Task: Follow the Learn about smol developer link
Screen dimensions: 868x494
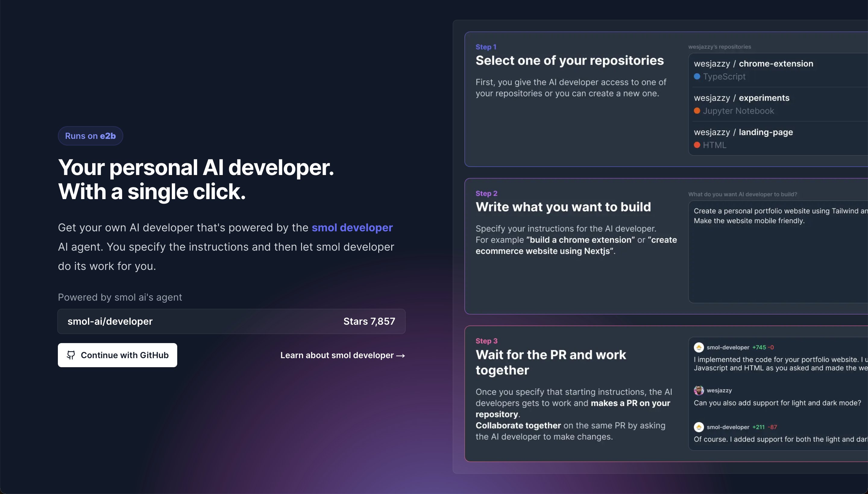Action: (x=337, y=355)
